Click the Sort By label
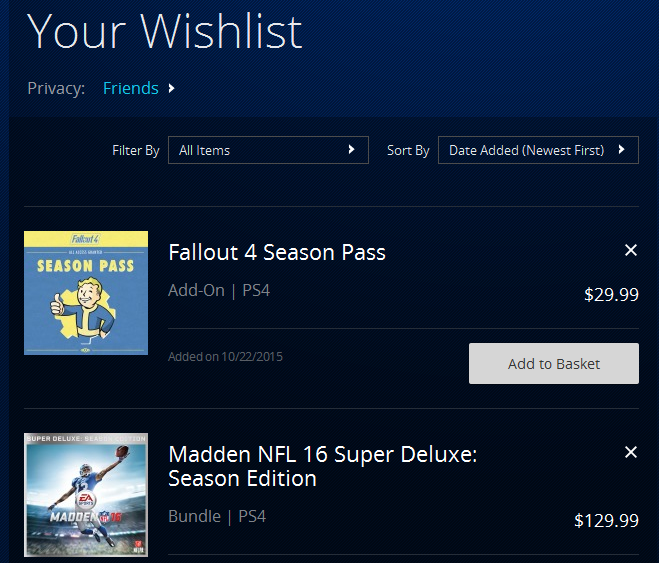This screenshot has height=563, width=659. (408, 151)
